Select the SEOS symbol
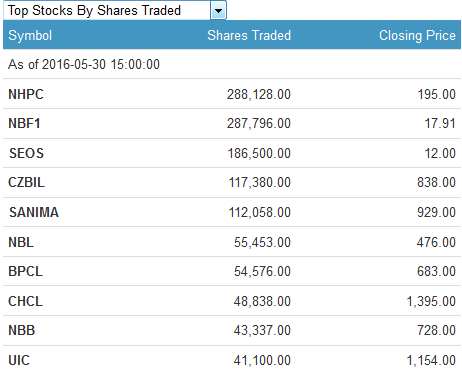This screenshot has width=462, height=374. tap(26, 153)
